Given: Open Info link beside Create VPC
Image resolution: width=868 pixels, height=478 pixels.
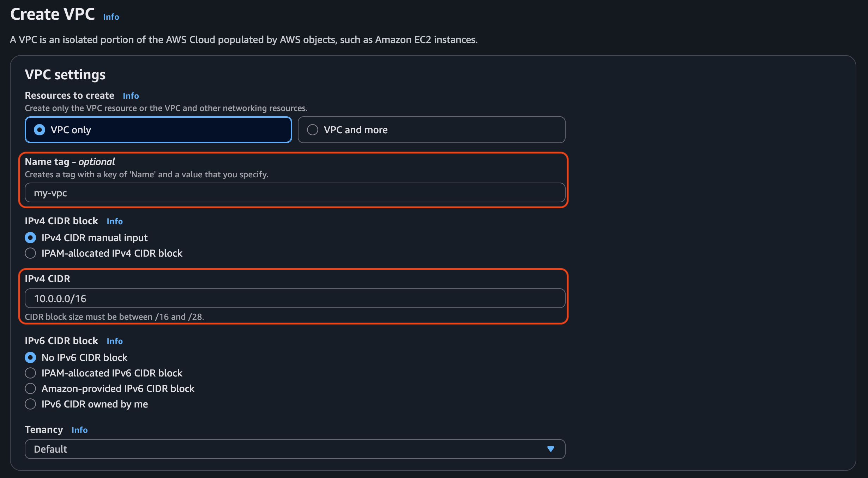Looking at the screenshot, I should [x=111, y=17].
